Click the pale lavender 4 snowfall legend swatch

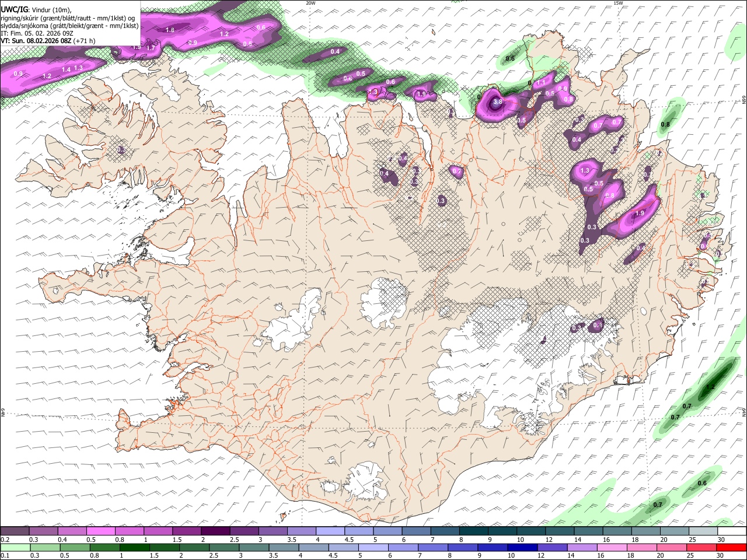pyautogui.click(x=330, y=531)
